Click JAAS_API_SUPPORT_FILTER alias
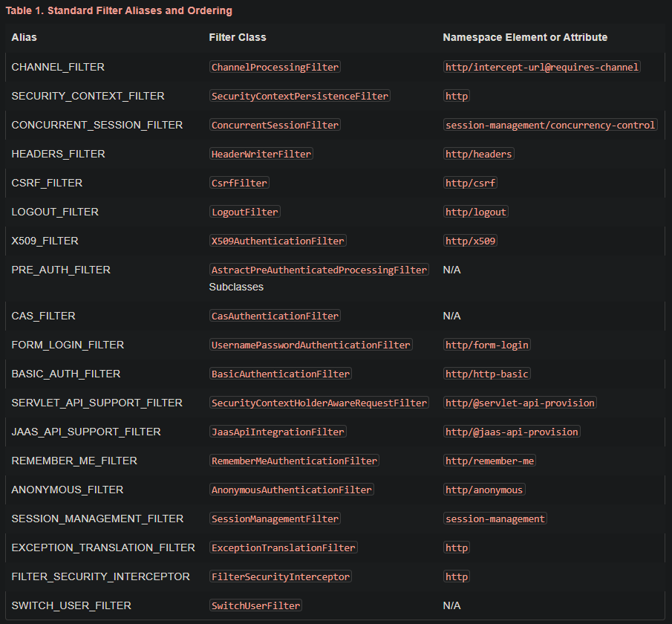The height and width of the screenshot is (624, 672). click(86, 432)
